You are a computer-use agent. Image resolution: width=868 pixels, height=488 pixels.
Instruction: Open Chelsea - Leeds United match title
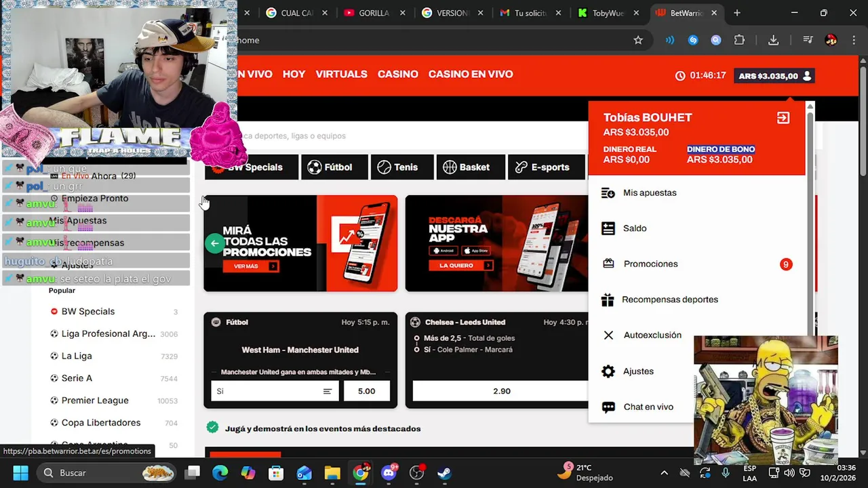point(465,323)
